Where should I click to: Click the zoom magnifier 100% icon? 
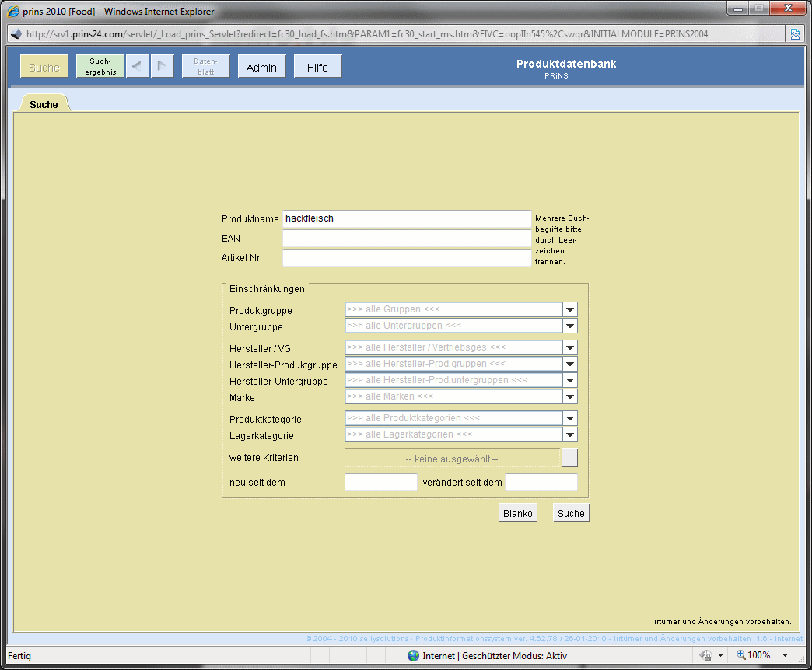(740, 655)
